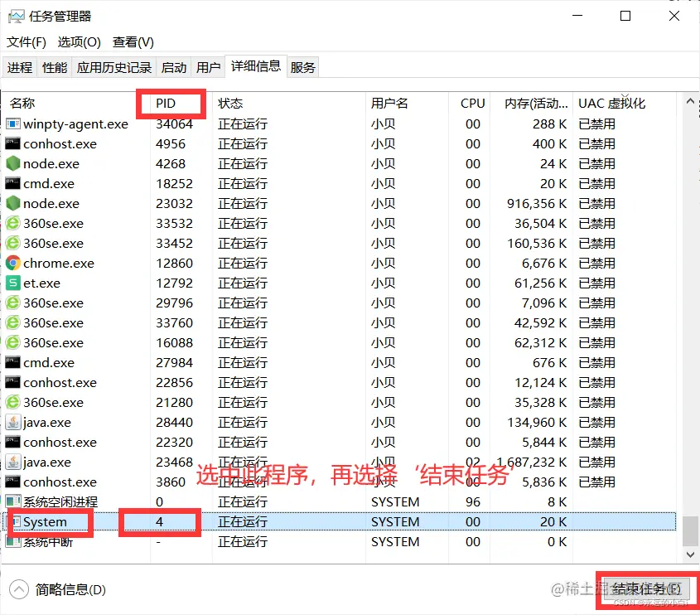Viewport: 700px width, 615px height.
Task: Click the 360se.exe icon with PID 33532
Action: click(x=13, y=223)
